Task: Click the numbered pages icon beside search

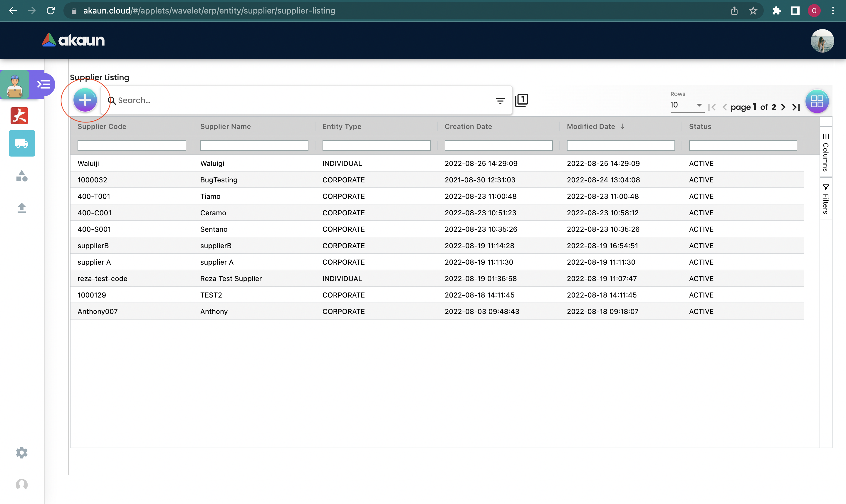Action: coord(521,100)
